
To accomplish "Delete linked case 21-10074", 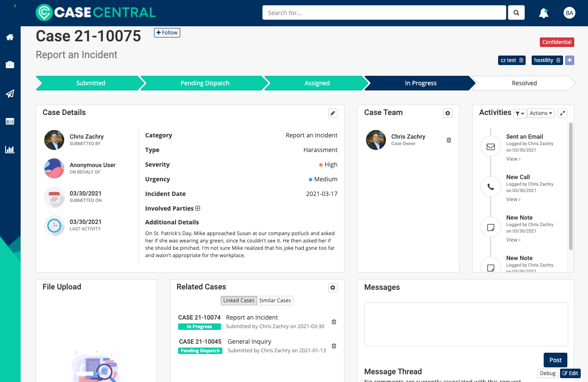I will coord(334,322).
